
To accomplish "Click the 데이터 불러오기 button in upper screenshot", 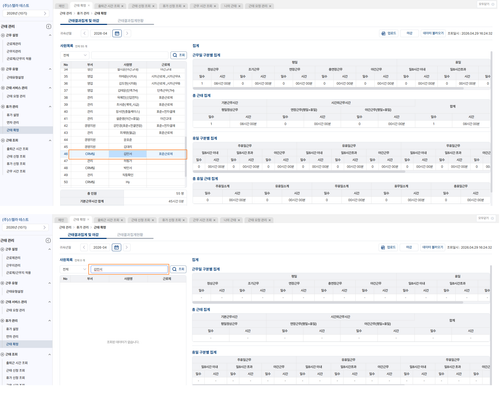I will click(x=433, y=33).
